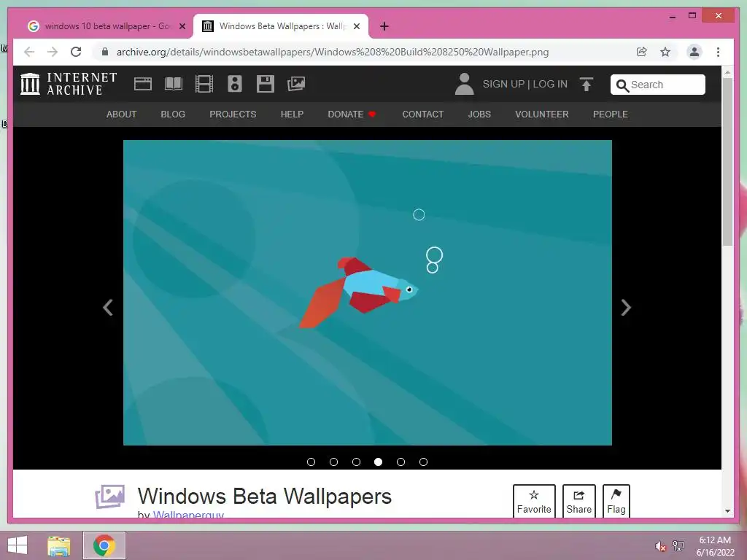Click the page scrollbar up arrow
The width and height of the screenshot is (747, 560).
(727, 72)
